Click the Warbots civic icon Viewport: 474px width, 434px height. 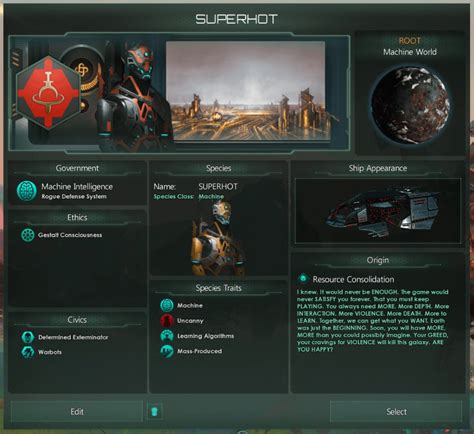click(28, 352)
